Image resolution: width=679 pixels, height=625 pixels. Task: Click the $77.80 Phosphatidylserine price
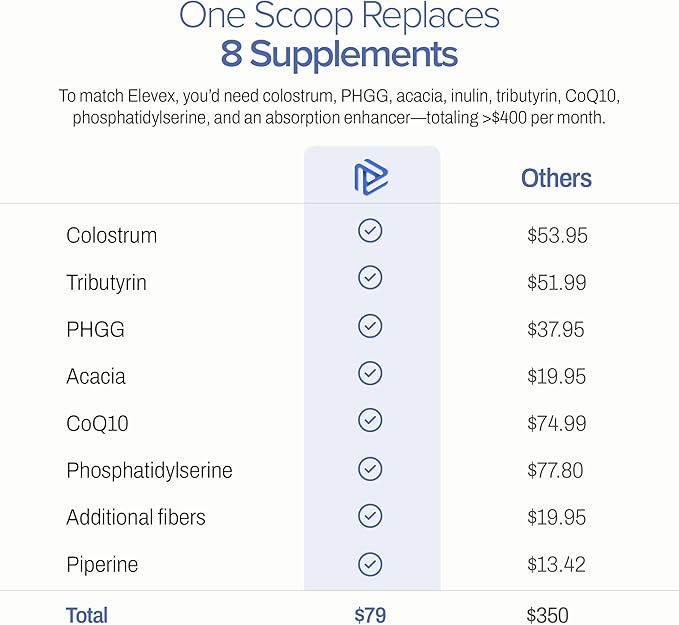[x=557, y=471]
